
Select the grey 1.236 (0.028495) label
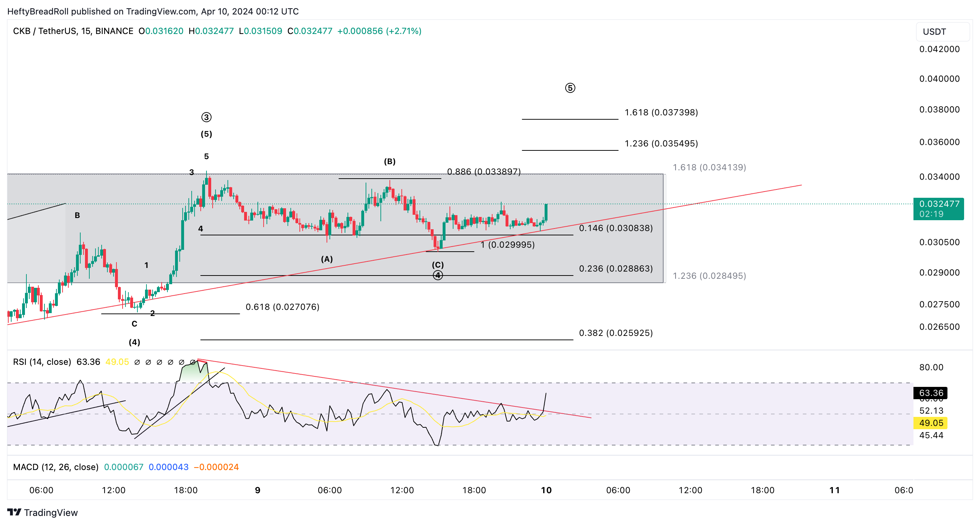click(x=709, y=276)
